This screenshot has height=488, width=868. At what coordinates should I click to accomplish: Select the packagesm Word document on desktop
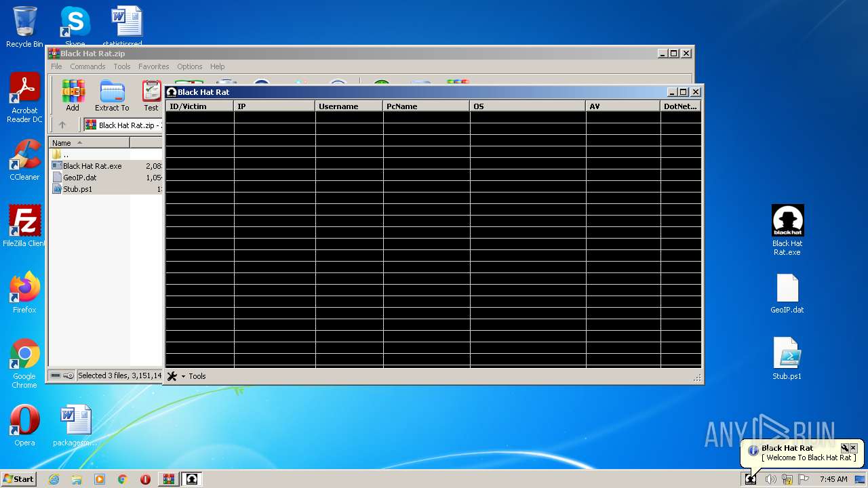pos(75,426)
